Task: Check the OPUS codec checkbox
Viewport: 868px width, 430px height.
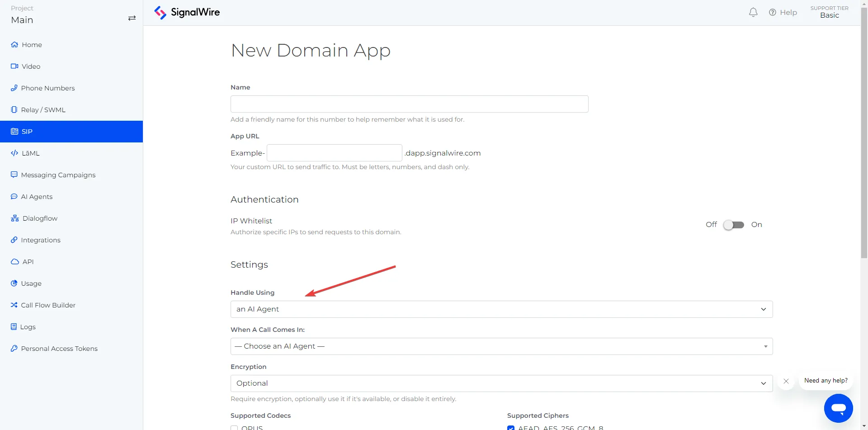Action: [234, 427]
